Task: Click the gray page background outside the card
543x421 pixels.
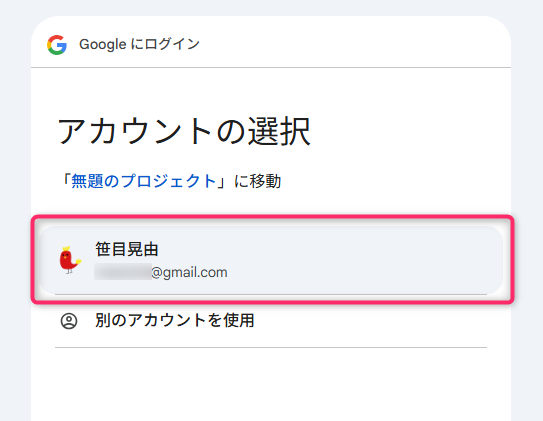Action: coord(527,208)
